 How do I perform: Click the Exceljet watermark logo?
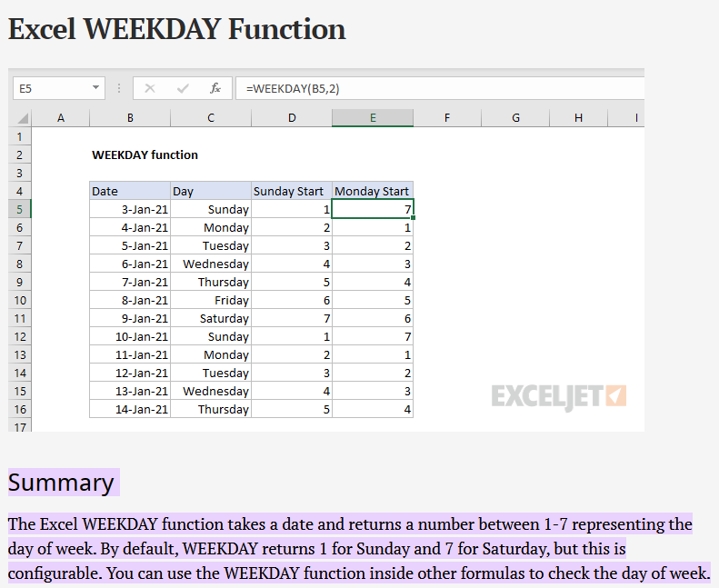(558, 396)
